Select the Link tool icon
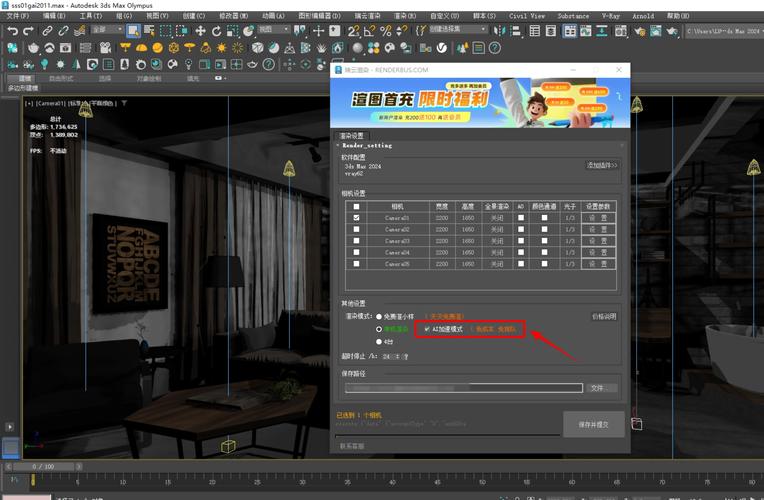Screen dimensions: 764x500 (x=47, y=31)
